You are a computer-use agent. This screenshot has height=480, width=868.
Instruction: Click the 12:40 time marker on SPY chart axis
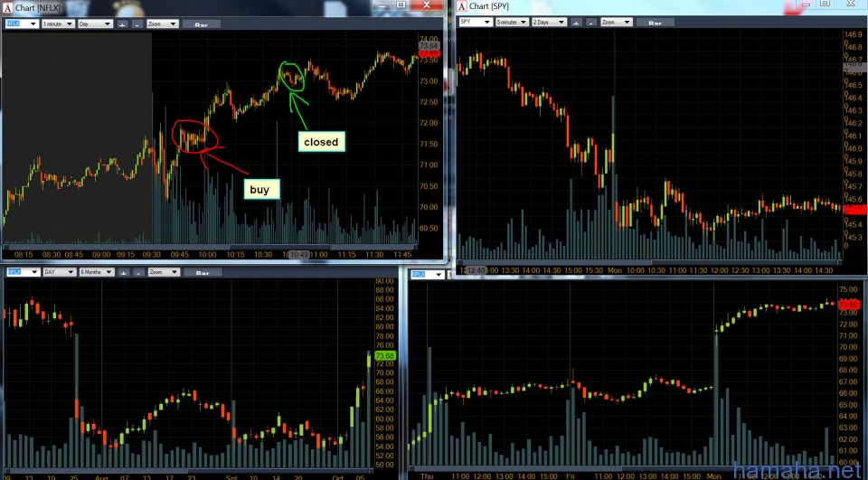pyautogui.click(x=476, y=270)
